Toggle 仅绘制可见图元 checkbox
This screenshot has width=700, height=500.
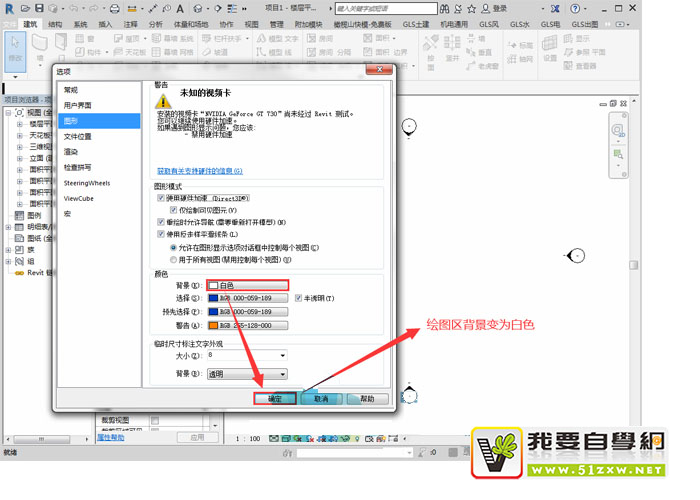(173, 210)
